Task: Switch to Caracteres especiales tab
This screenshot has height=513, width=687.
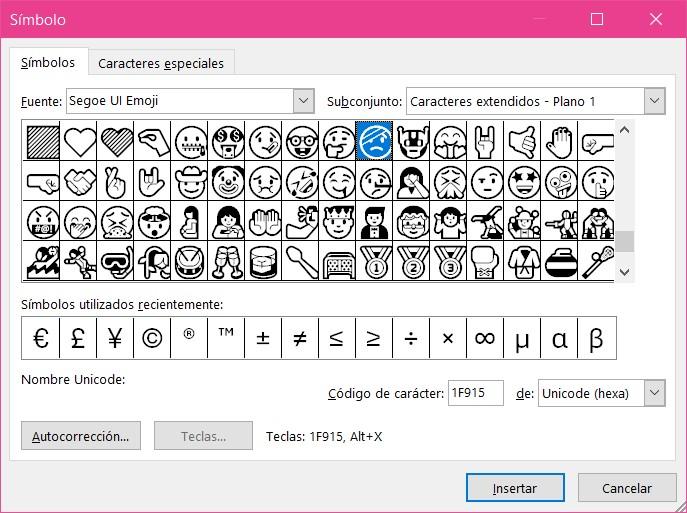Action: (161, 63)
